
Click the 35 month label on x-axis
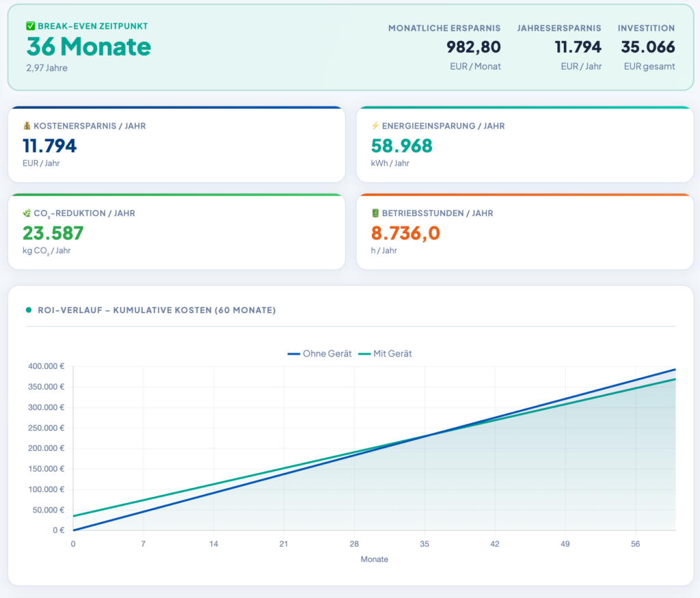pos(425,544)
